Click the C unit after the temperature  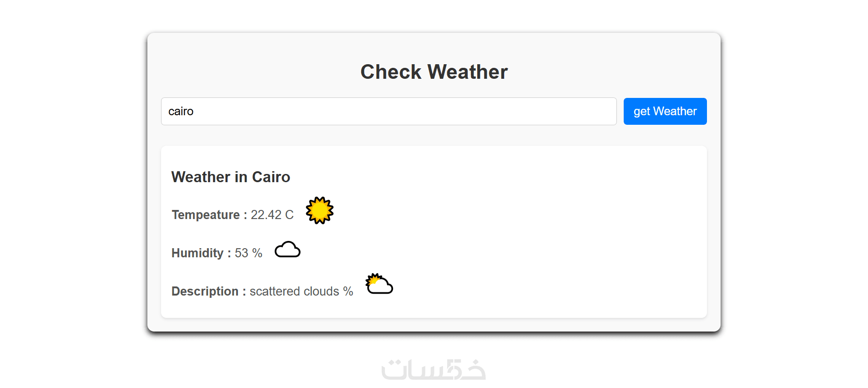click(x=289, y=215)
